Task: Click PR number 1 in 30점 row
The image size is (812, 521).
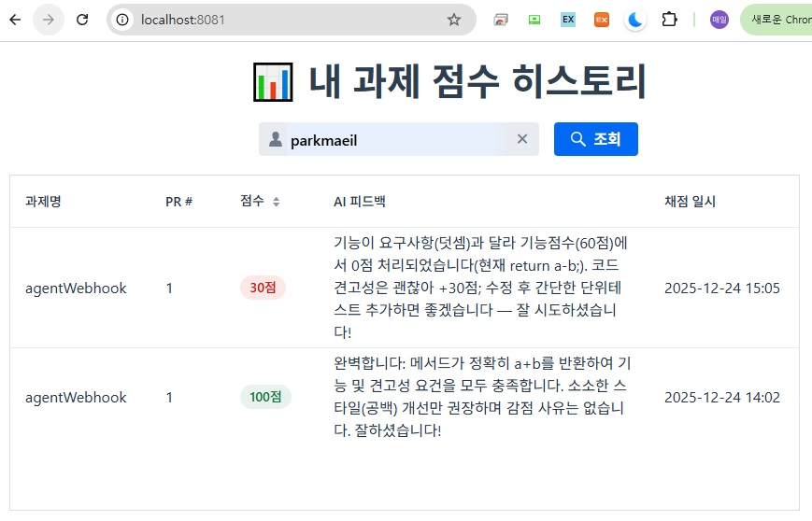Action: click(x=169, y=289)
